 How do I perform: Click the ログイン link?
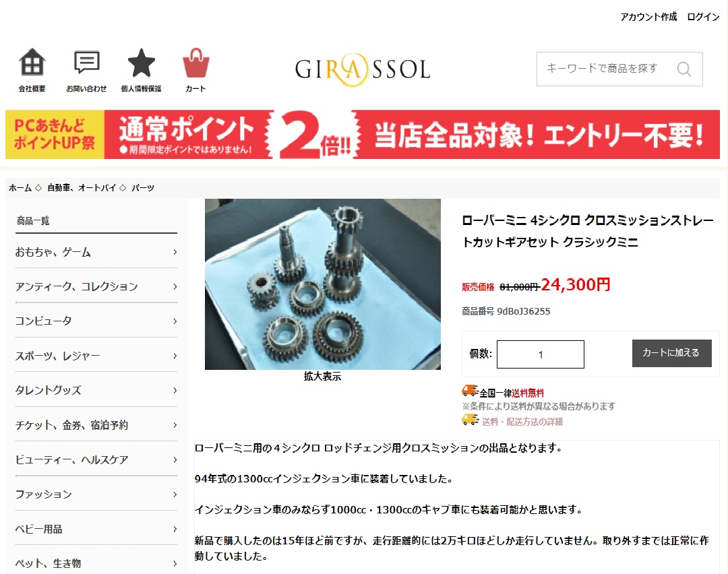pos(703,17)
